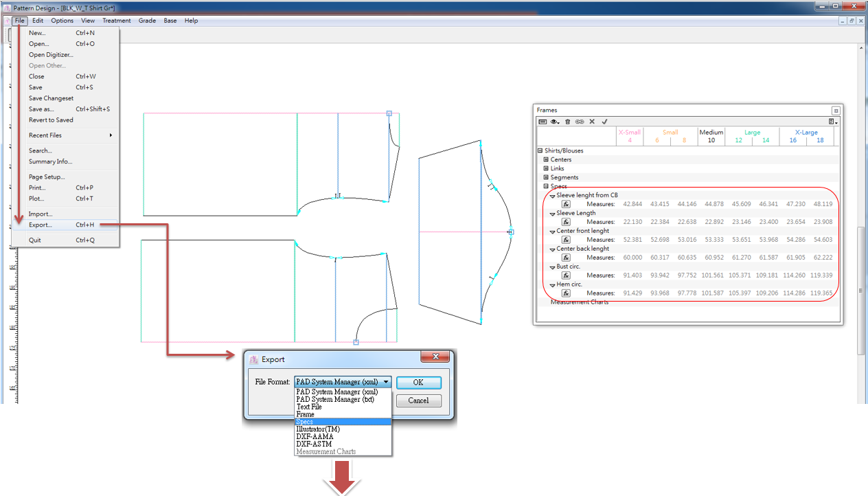Select the Medium size 10 column header
The width and height of the screenshot is (868, 496).
(711, 136)
